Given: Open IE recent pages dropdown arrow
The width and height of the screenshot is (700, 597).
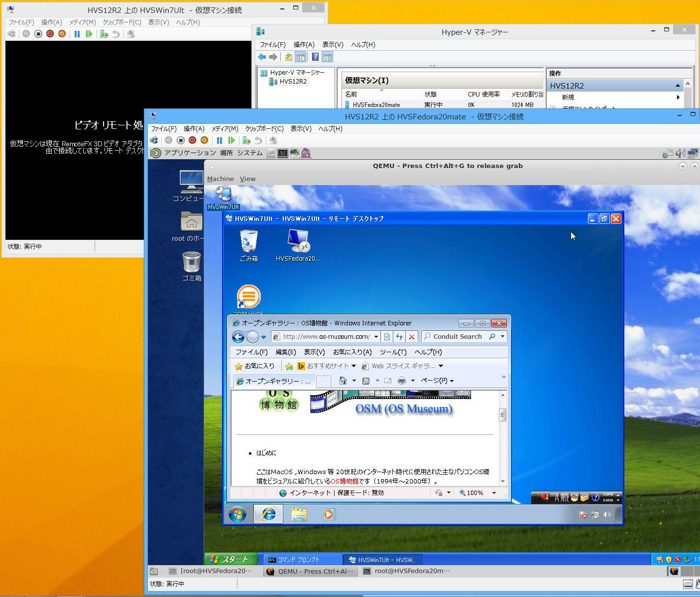Looking at the screenshot, I should click(263, 337).
